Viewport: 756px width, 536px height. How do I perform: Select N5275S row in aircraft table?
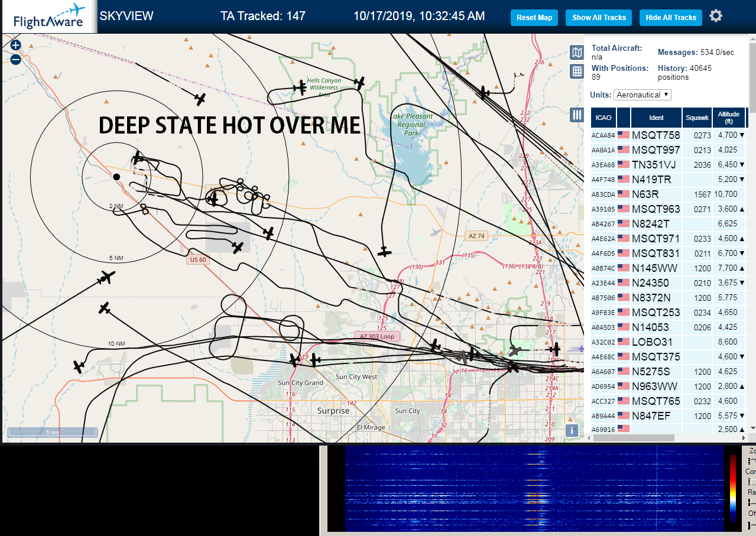[x=669, y=371]
